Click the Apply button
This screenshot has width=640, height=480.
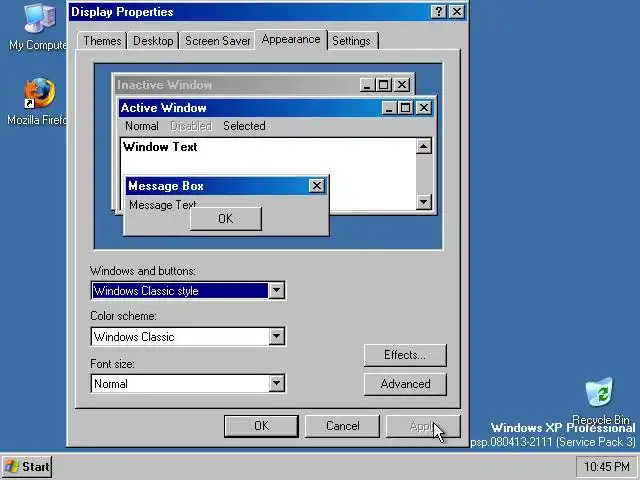pyautogui.click(x=423, y=426)
